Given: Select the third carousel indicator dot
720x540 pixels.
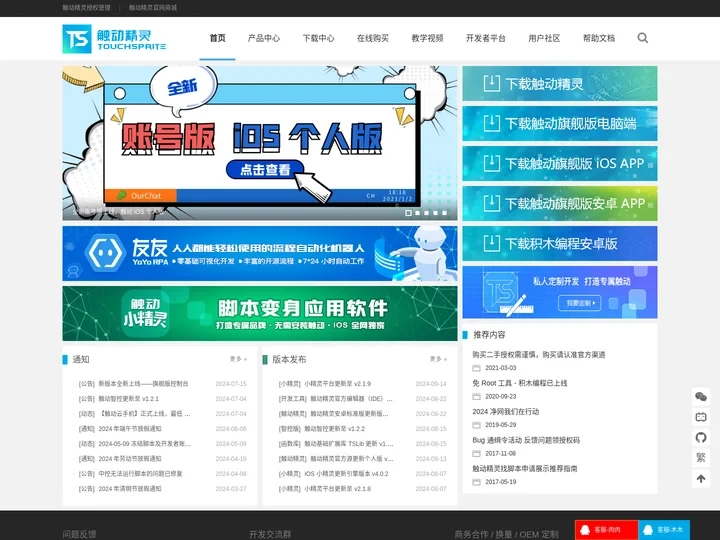Looking at the screenshot, I should pyautogui.click(x=427, y=213).
